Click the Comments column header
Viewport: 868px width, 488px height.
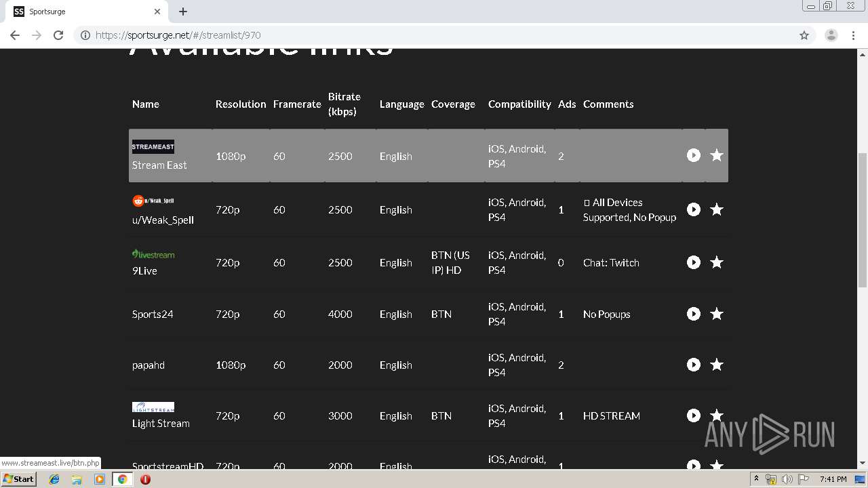point(608,104)
